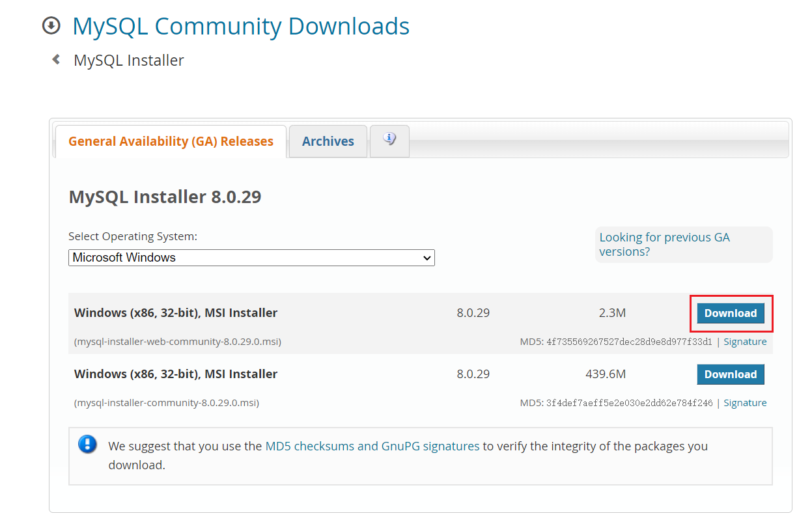Click the download circle icon beside page title

51,26
